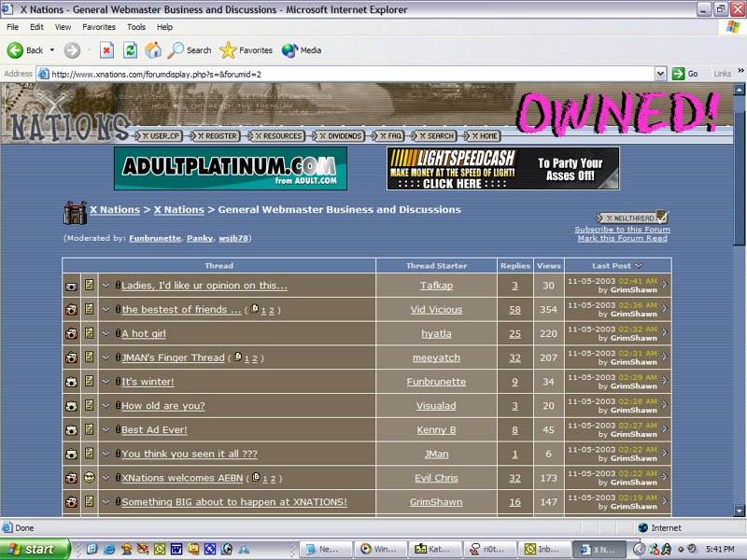Hit the Refresh page icon

tap(131, 50)
